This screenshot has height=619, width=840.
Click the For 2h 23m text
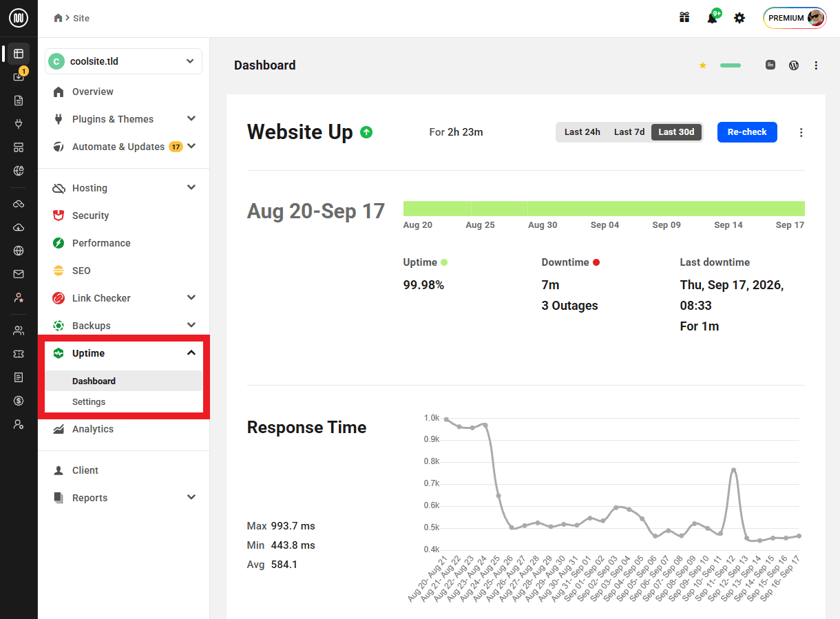(x=456, y=132)
